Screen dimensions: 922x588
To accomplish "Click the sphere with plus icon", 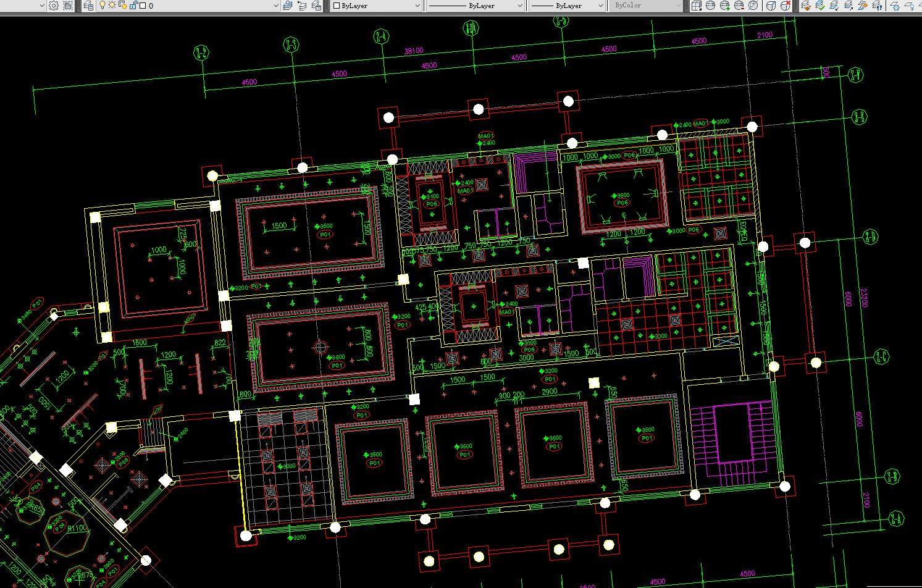I will pyautogui.click(x=724, y=6).
